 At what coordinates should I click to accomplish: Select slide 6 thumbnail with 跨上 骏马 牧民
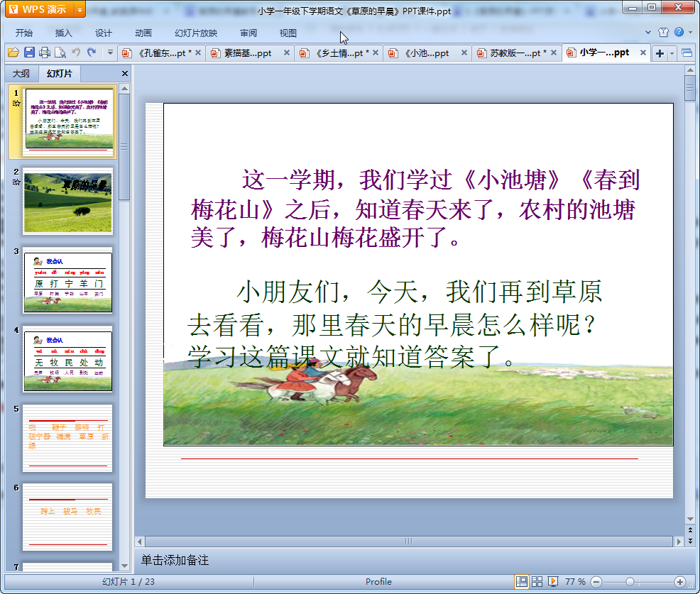coord(68,517)
